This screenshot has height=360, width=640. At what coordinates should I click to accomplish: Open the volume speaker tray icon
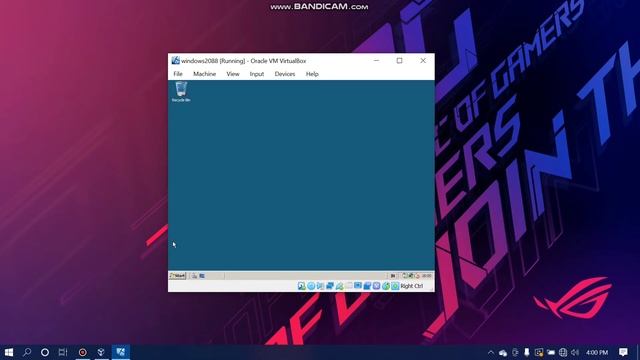(x=575, y=352)
